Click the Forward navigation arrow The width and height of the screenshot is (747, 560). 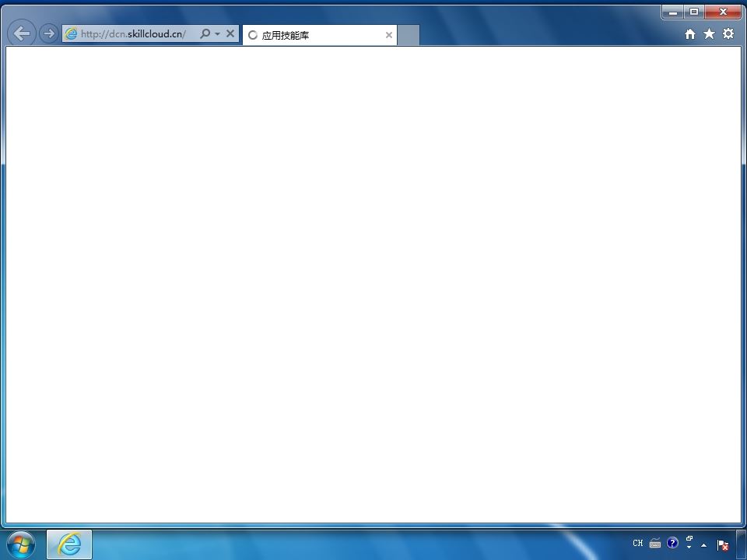[x=48, y=33]
